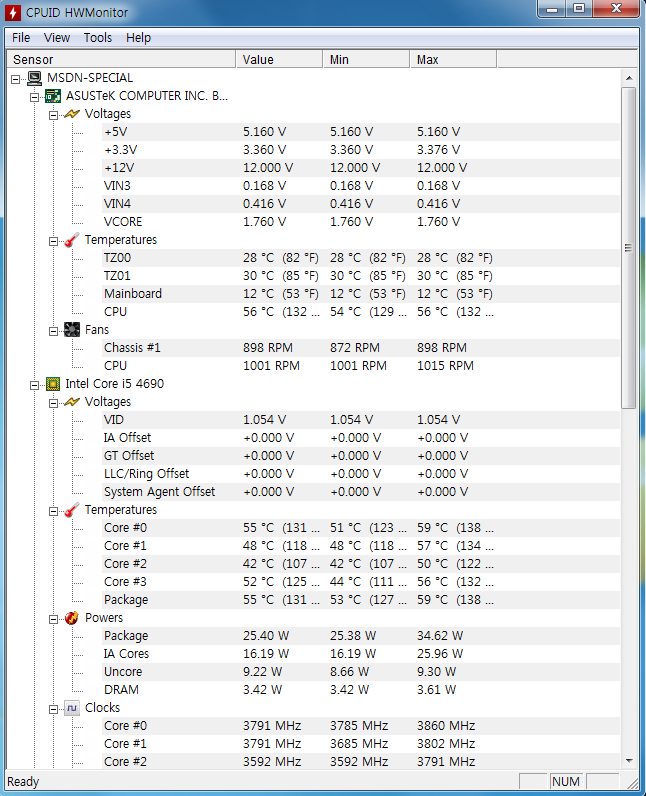Collapse the Intel Core i5 4690 node
The width and height of the screenshot is (646, 796).
pyautogui.click(x=35, y=384)
